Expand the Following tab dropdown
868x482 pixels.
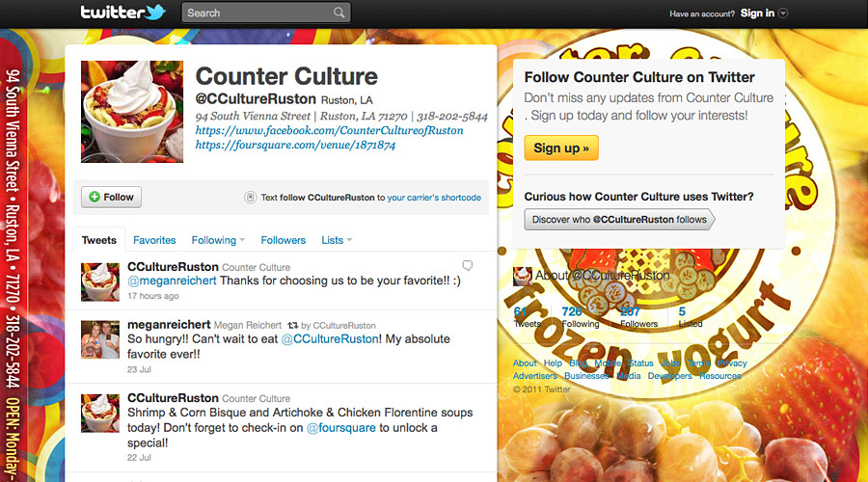(242, 240)
